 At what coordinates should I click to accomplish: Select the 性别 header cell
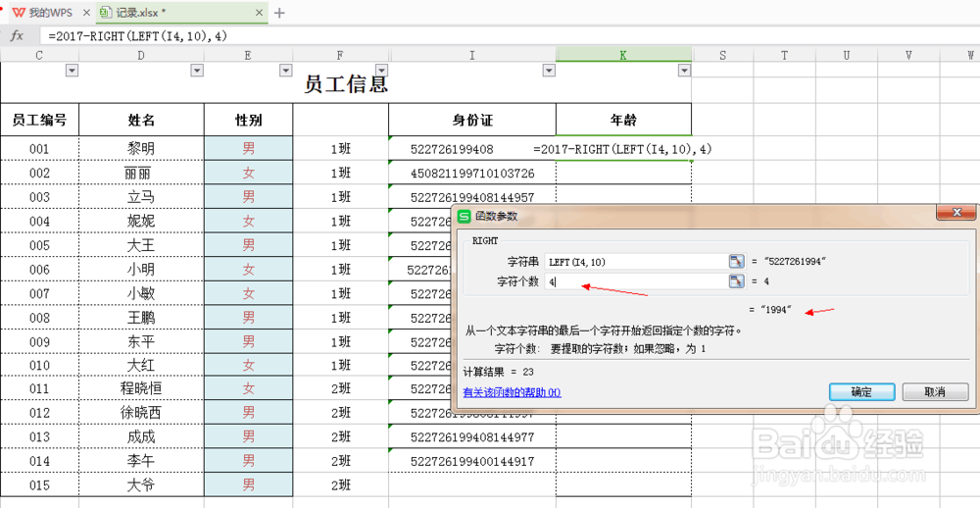click(248, 120)
